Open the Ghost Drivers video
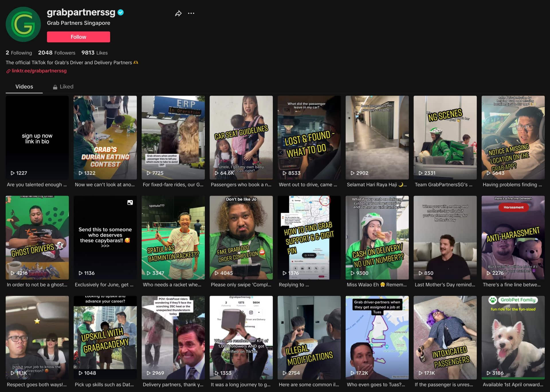 point(37,237)
